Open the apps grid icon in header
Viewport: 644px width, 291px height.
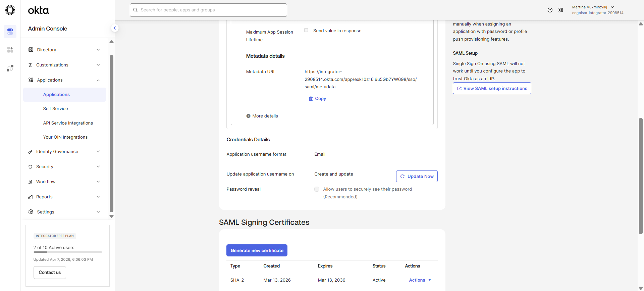point(560,10)
